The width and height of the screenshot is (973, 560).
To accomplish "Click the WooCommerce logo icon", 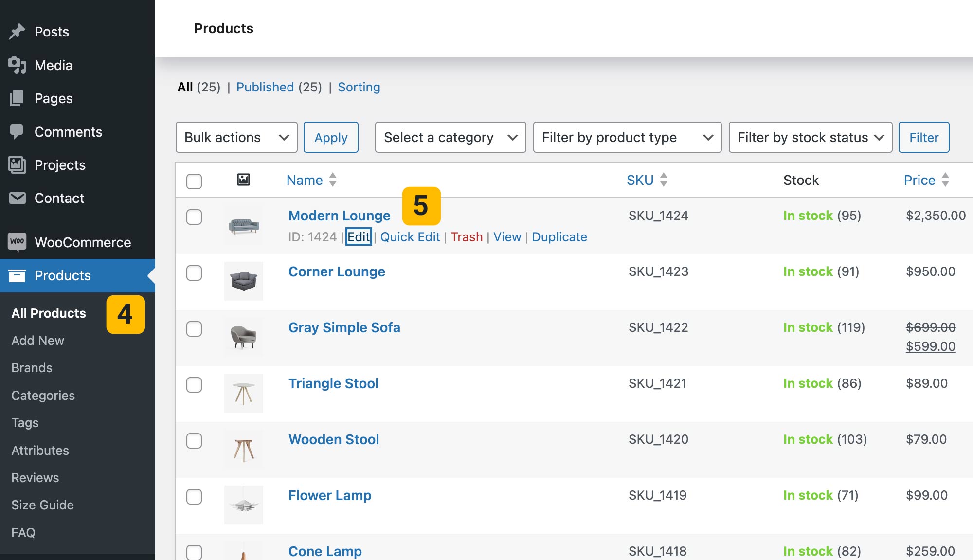I will pos(17,242).
